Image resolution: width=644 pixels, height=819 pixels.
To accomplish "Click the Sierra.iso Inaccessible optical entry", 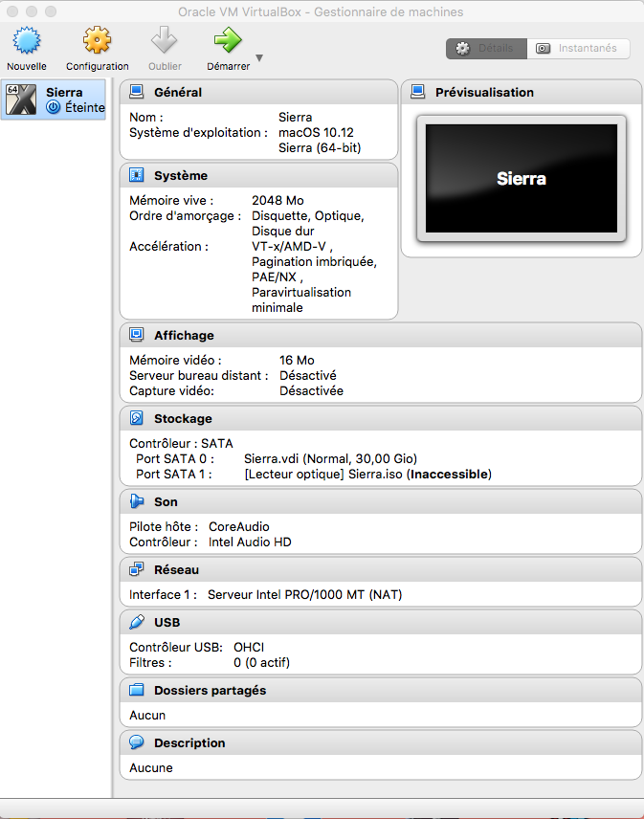I will 368,474.
